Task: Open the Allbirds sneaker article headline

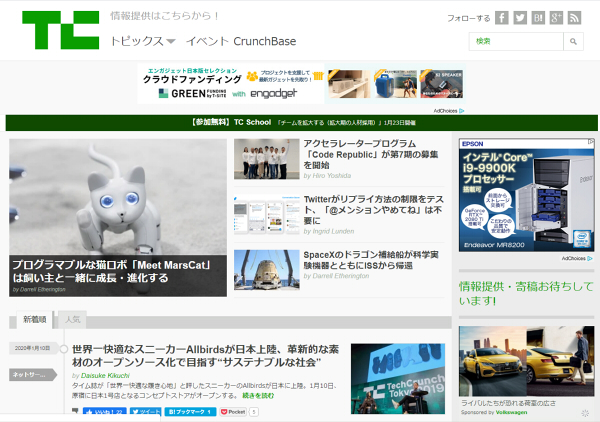Action: pyautogui.click(x=205, y=355)
